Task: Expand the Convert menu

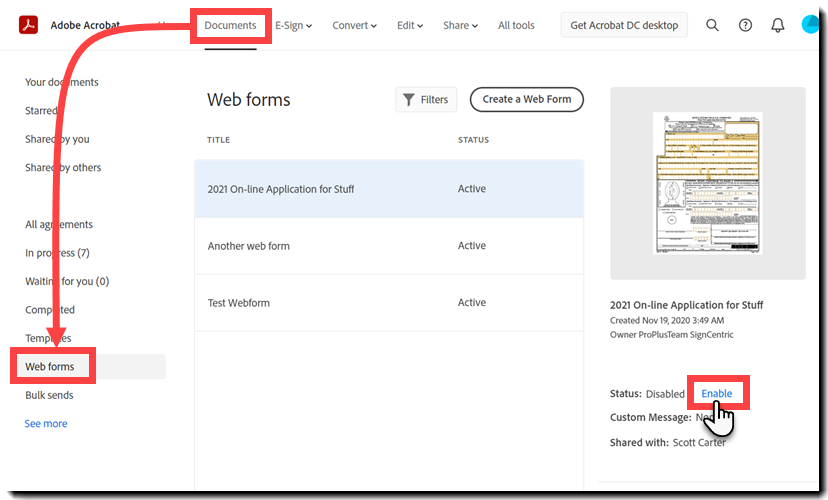Action: tap(354, 25)
